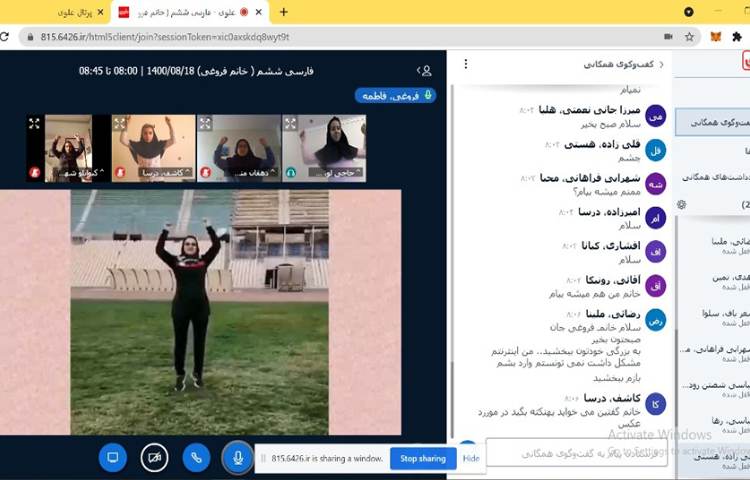Fullscreen the دهقان webcam
The width and height of the screenshot is (750, 480).
point(205,124)
